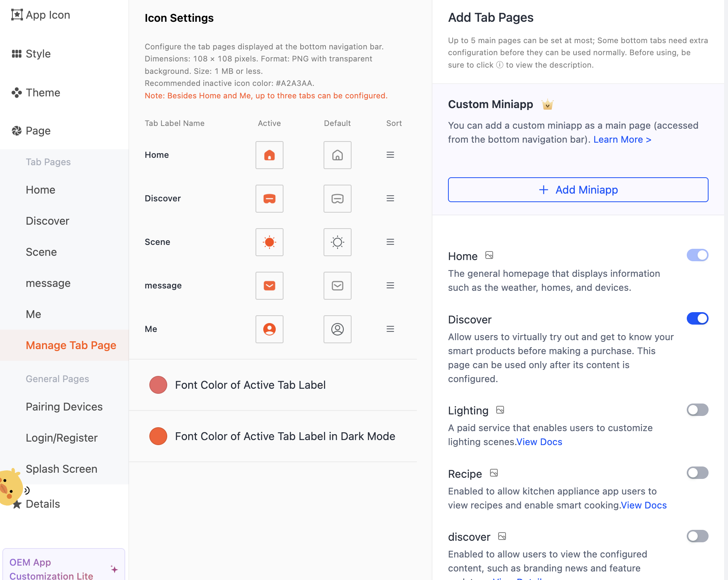Click the Add Miniapp button
Viewport: 728px width, 580px height.
point(578,190)
